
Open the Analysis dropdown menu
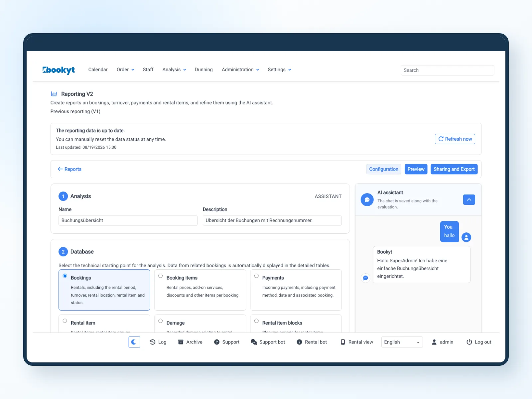(x=174, y=69)
